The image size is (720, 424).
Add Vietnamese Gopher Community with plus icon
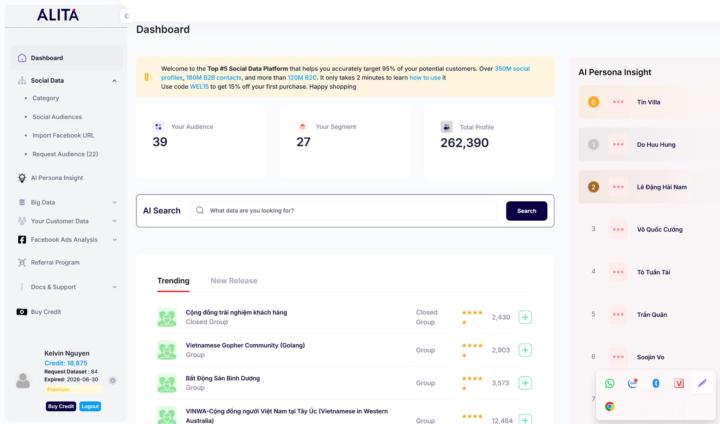[x=525, y=350]
